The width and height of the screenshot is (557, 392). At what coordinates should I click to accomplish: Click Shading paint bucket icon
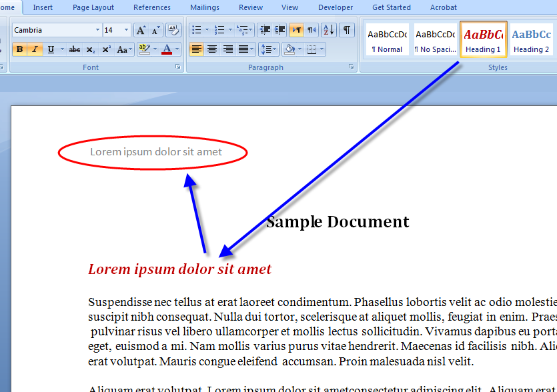coord(290,49)
